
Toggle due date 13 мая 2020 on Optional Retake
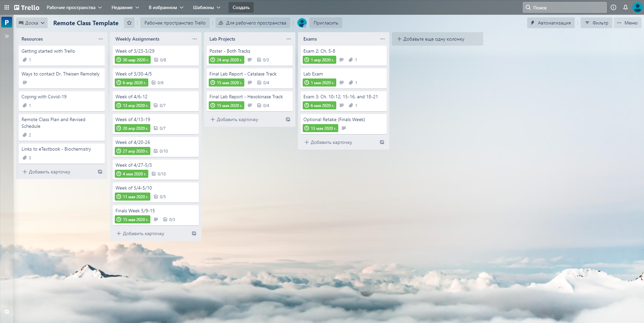coord(320,128)
